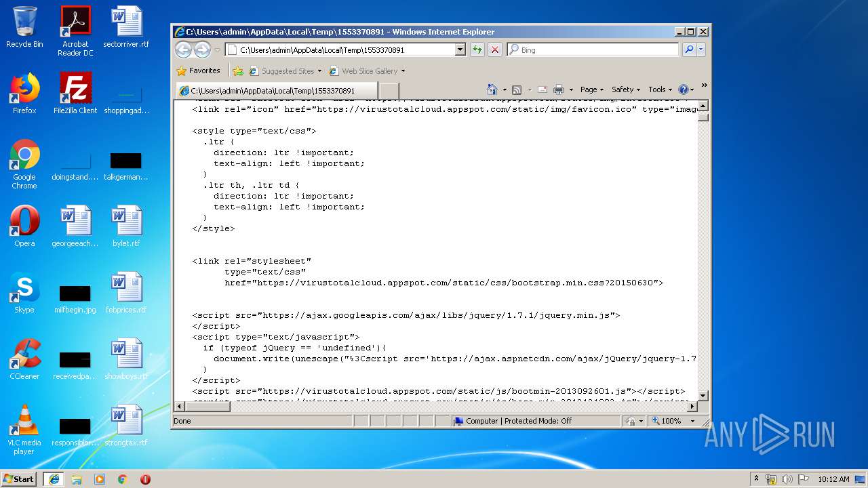Click the tray volume speaker icon
This screenshot has height=488, width=868.
pyautogui.click(x=788, y=479)
